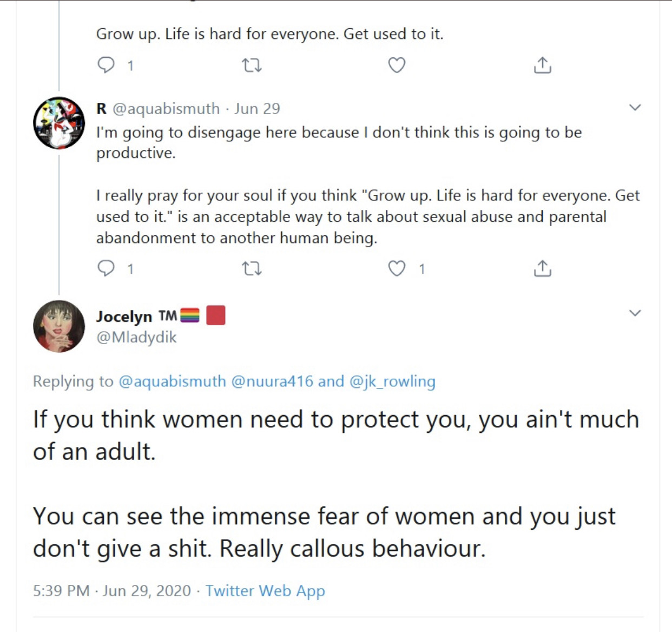
Task: Like the 'Grow up' tweet
Action: coord(397,65)
